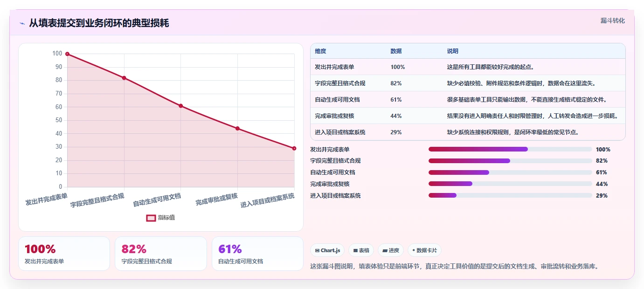The image size is (644, 289).
Task: Click table description starting 很多基础表单工具
Action: (527, 100)
